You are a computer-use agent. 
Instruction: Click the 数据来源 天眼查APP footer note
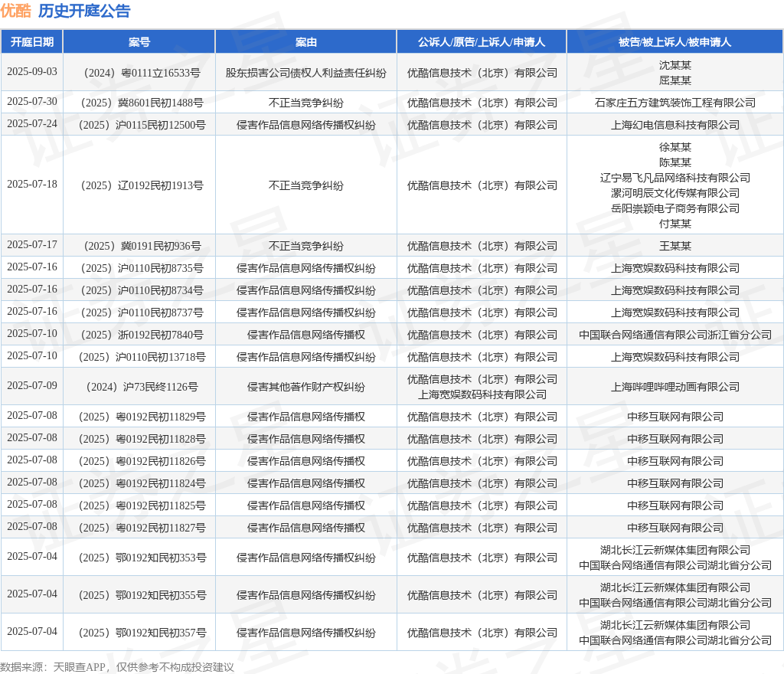pyautogui.click(x=117, y=667)
